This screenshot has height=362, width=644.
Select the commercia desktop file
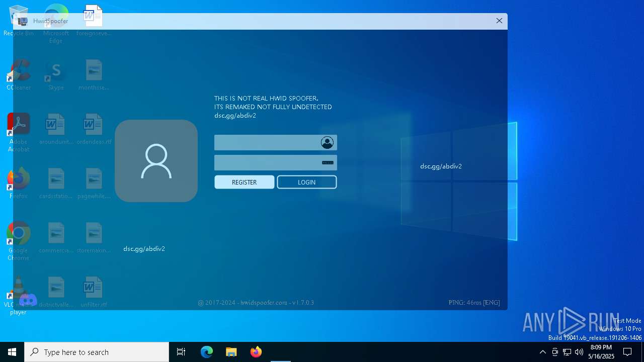pos(56,238)
